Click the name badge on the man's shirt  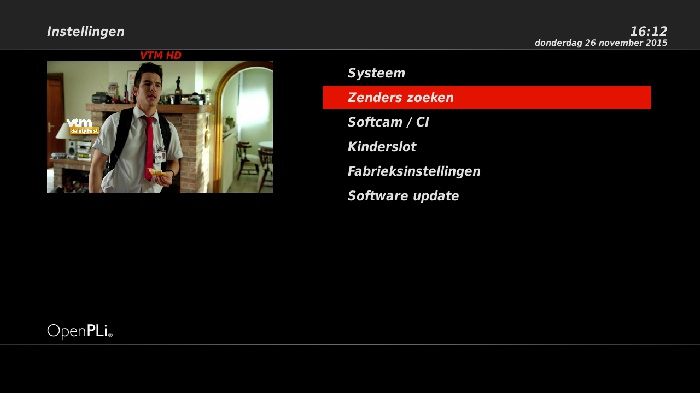[160, 156]
